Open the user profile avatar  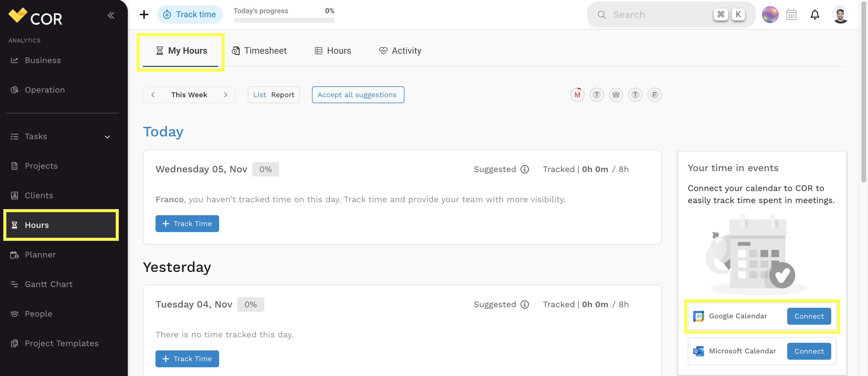[x=840, y=14]
